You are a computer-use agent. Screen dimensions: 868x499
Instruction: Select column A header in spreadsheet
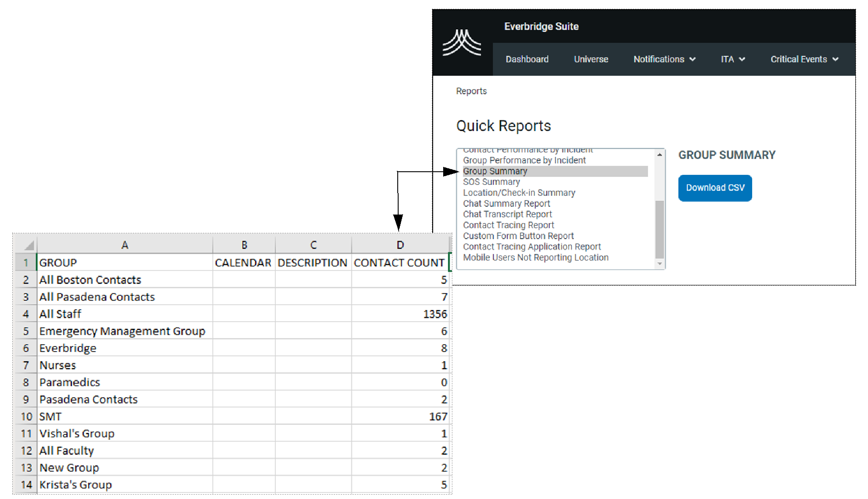125,245
